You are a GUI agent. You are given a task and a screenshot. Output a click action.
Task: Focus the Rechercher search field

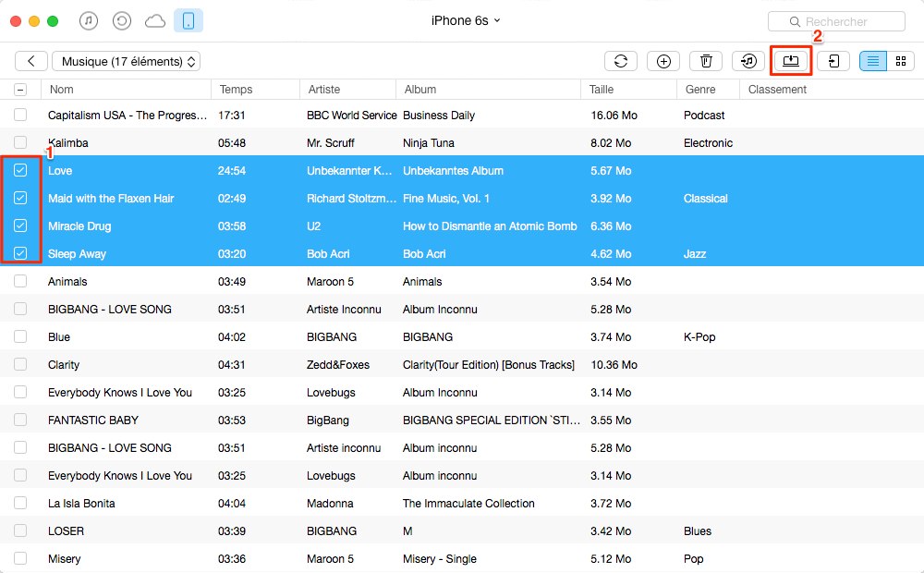tap(836, 21)
